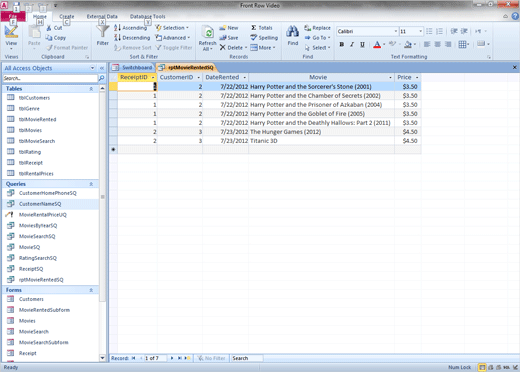The height and width of the screenshot is (372, 520).
Task: Open the View button in Views group
Action: [11, 36]
